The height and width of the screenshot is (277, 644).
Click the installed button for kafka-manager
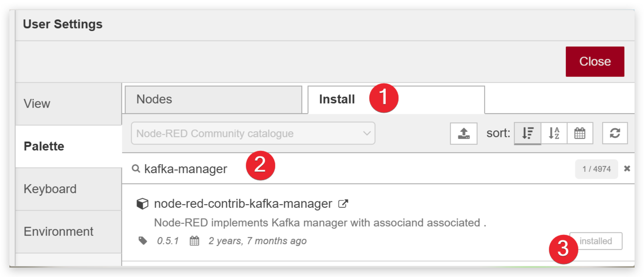(596, 241)
